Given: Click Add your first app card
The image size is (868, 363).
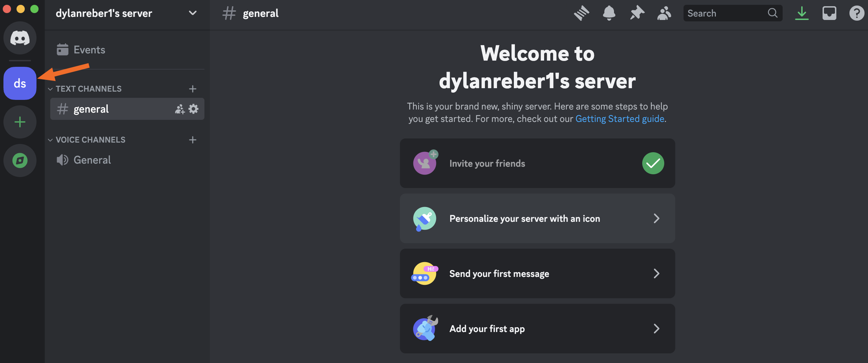Looking at the screenshot, I should pyautogui.click(x=537, y=329).
